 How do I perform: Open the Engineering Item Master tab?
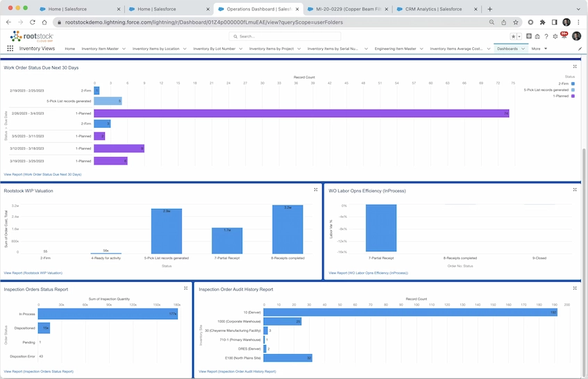click(x=395, y=49)
